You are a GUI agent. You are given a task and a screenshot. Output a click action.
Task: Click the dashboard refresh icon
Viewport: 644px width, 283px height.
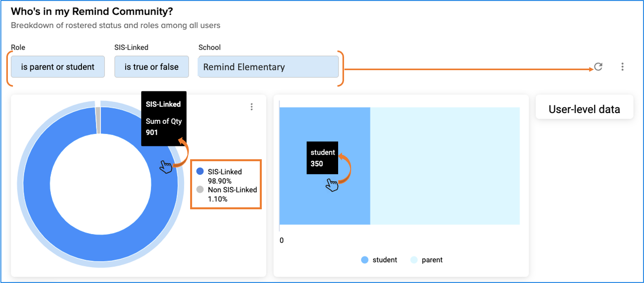click(x=598, y=67)
